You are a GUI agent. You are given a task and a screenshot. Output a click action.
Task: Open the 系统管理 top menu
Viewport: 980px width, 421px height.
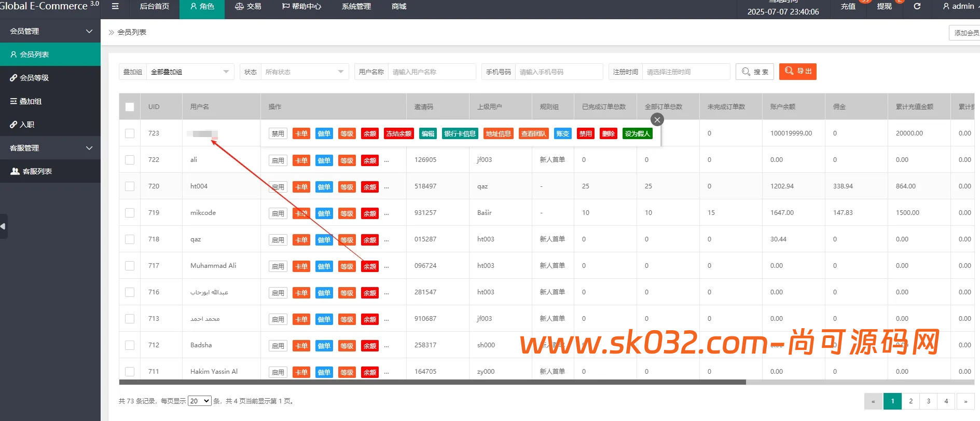pos(356,6)
